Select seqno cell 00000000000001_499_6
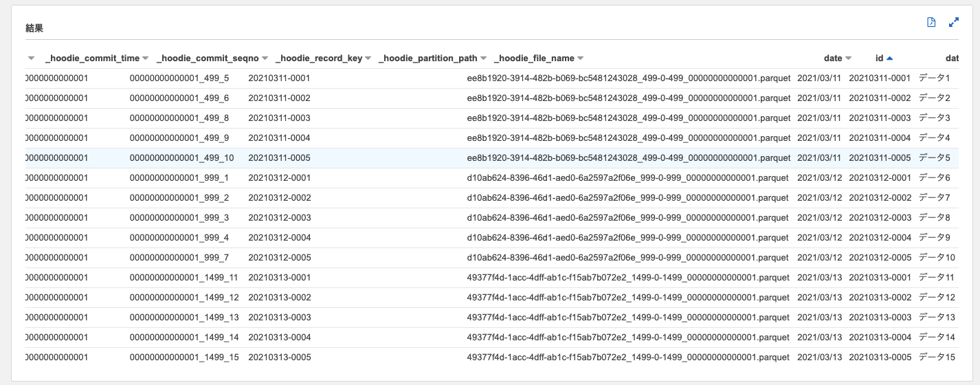The image size is (980, 385). click(179, 98)
